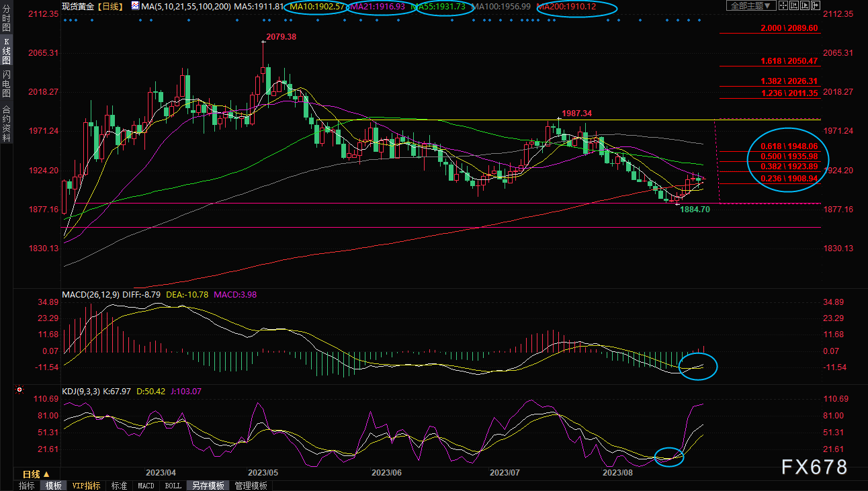The image size is (868, 491).
Task: Click 另存模板 to save template
Action: point(207,486)
